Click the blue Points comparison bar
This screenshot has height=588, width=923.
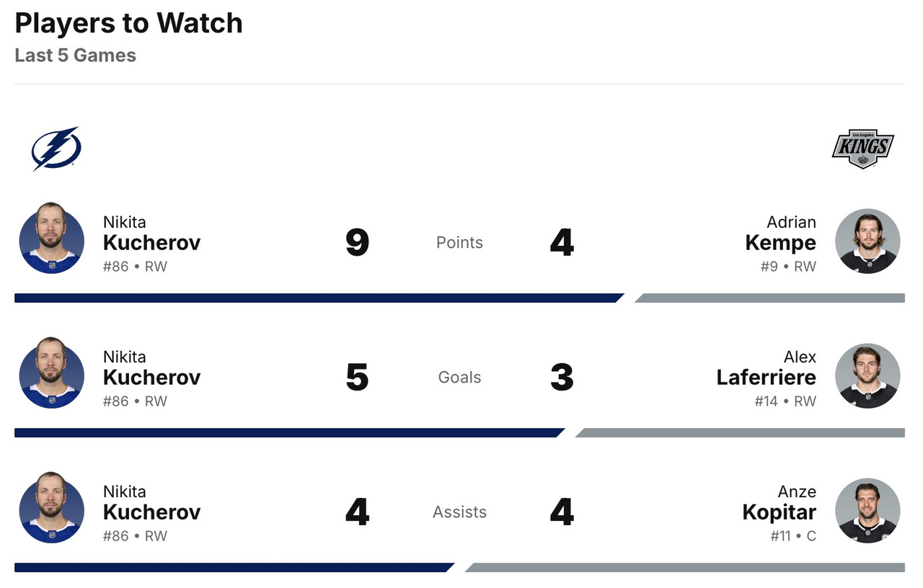[x=317, y=298]
